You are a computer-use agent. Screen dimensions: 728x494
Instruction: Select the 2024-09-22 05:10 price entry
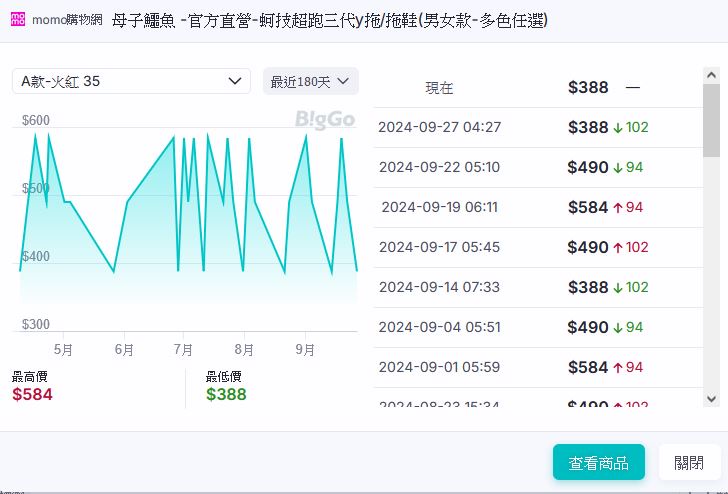(538, 167)
